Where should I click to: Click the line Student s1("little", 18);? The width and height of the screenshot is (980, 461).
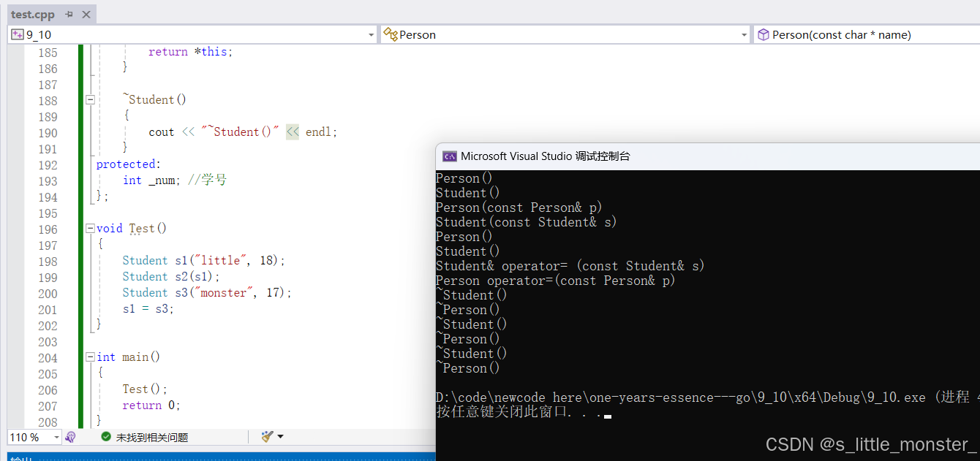pyautogui.click(x=204, y=261)
